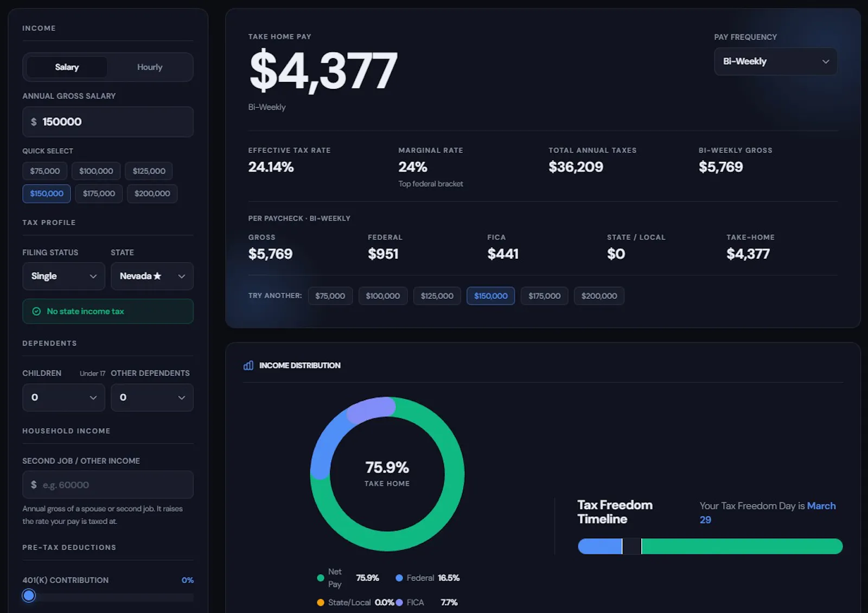
Task: Try another salary of $125,000
Action: pos(437,296)
